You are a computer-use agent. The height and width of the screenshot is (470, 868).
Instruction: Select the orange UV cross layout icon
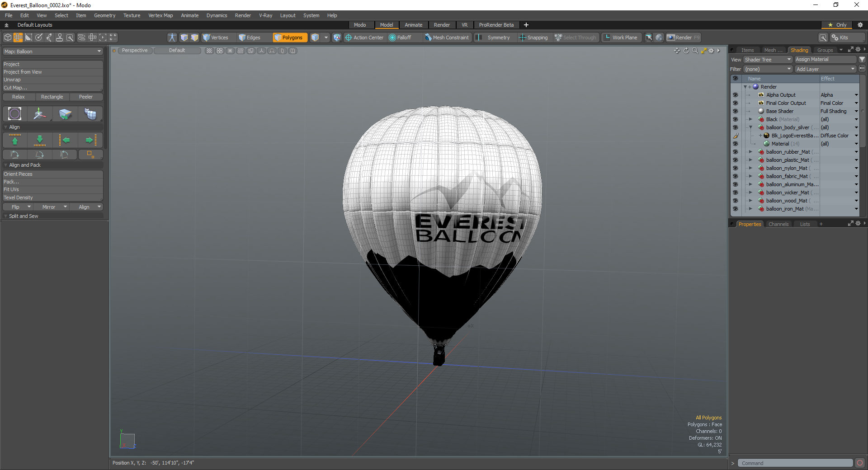pyautogui.click(x=18, y=38)
